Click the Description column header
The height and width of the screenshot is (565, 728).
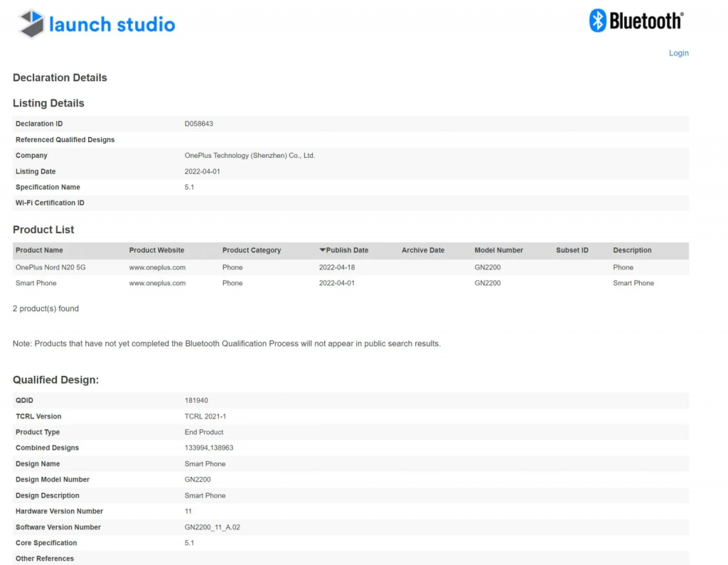pos(632,250)
